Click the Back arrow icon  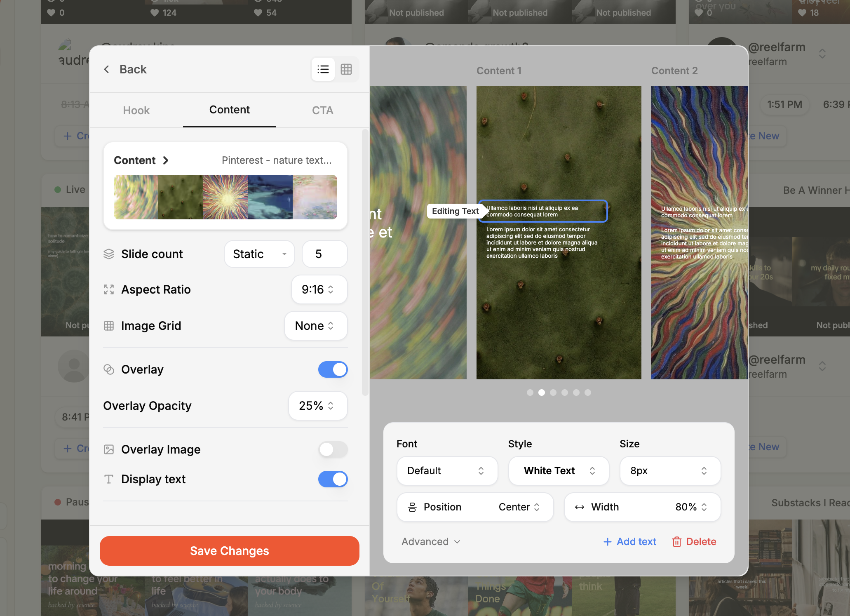coord(107,69)
